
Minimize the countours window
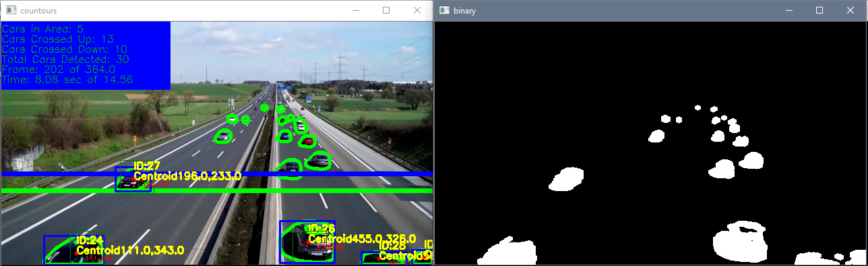tap(355, 11)
